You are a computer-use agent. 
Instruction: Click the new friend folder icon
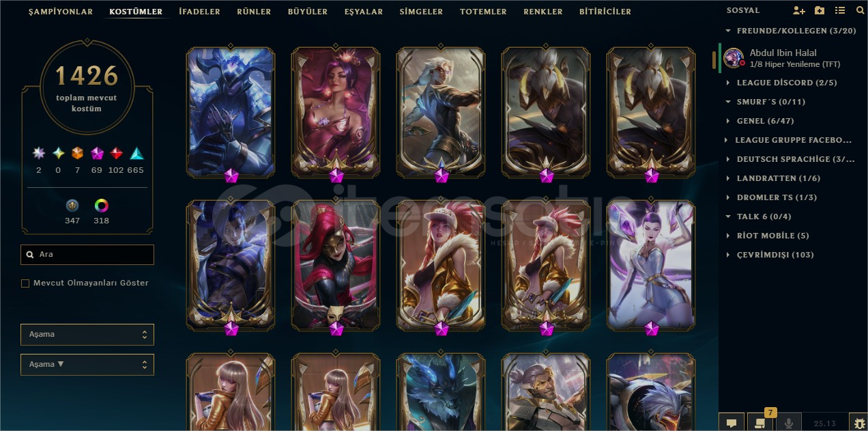[x=820, y=11]
